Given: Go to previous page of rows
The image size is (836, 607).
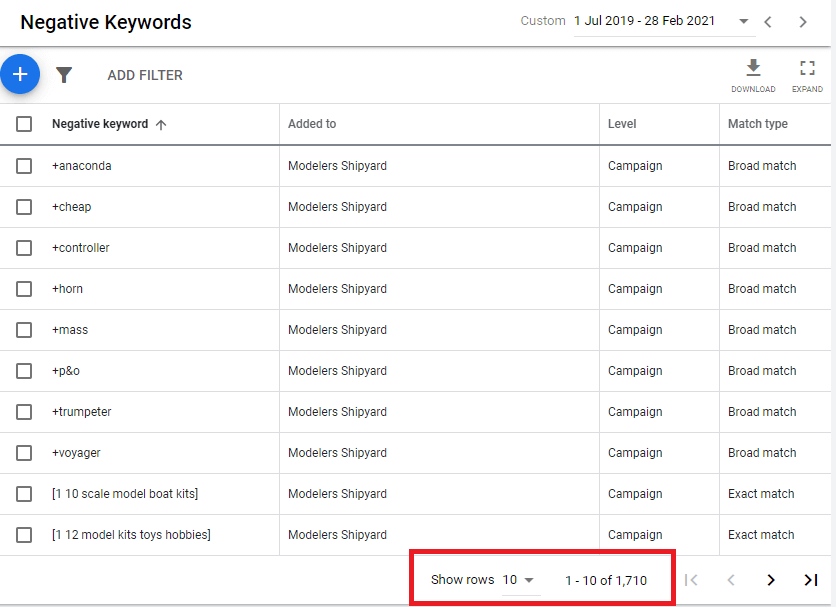Looking at the screenshot, I should click(x=731, y=580).
